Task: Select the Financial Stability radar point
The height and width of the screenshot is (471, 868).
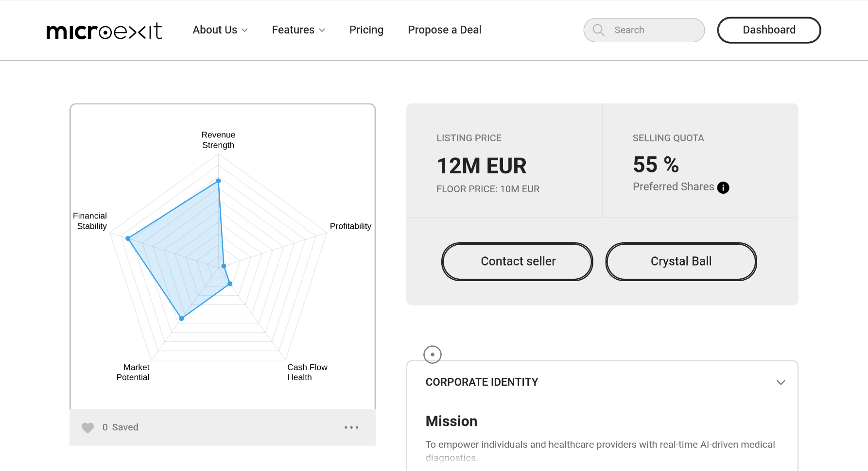Action: tap(128, 238)
